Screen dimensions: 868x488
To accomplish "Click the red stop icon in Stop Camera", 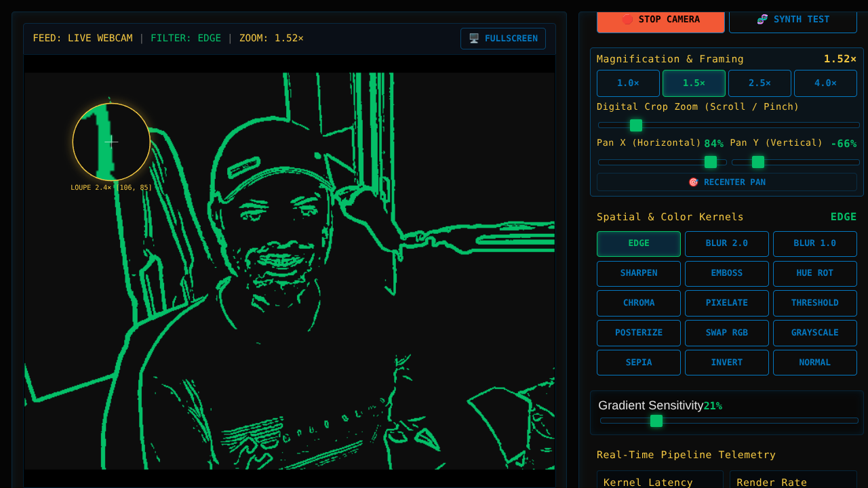I will [627, 20].
